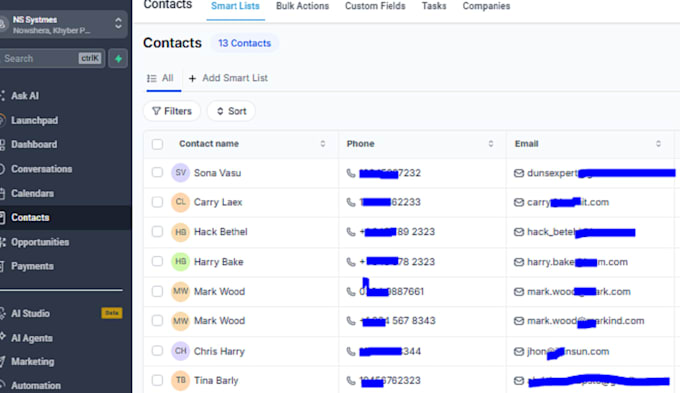The image size is (680, 393).
Task: Sort by the Email column arrows
Action: [658, 144]
